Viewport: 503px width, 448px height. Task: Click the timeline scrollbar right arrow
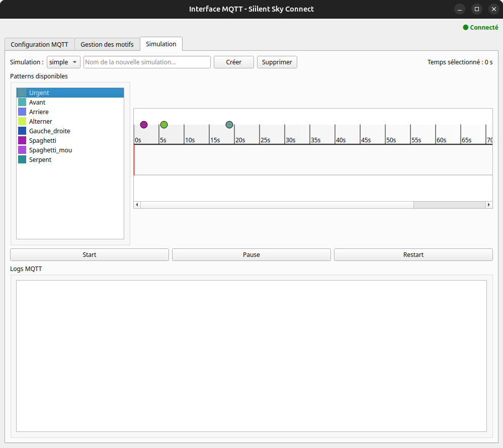point(489,205)
